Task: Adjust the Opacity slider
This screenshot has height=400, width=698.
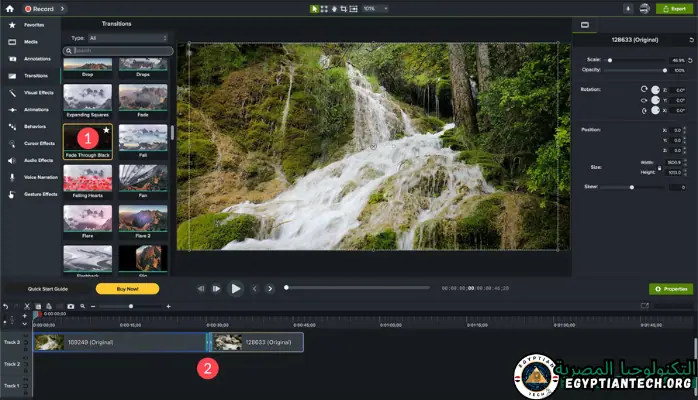Action: pyautogui.click(x=635, y=70)
